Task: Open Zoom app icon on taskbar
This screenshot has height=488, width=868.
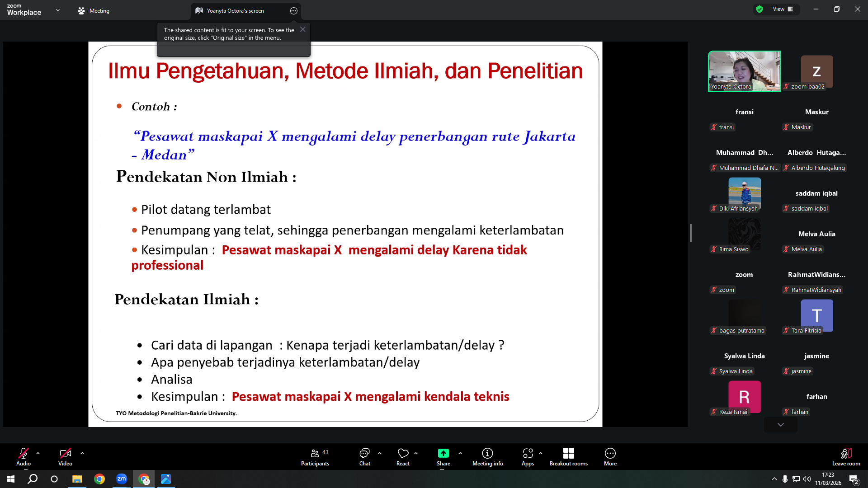Action: (121, 479)
